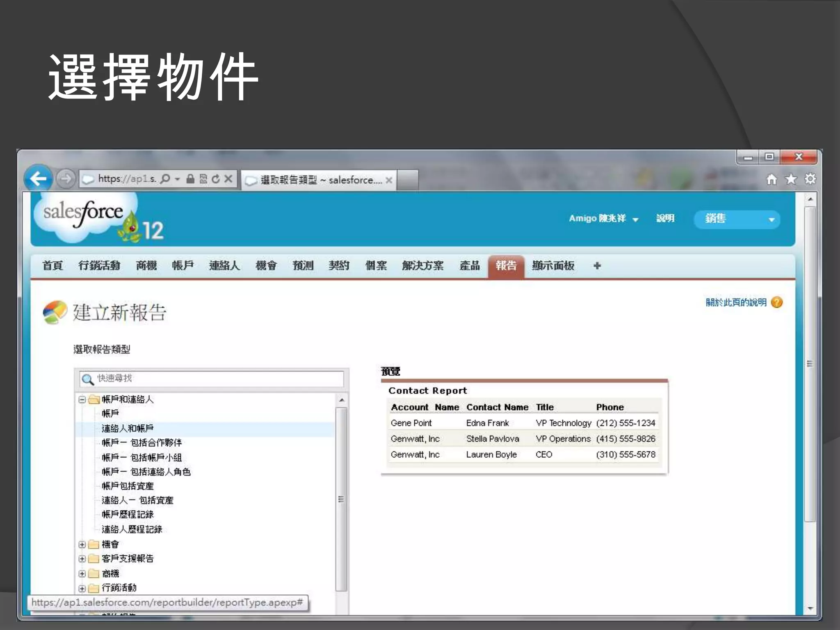The height and width of the screenshot is (630, 840).
Task: Open the 銷售 app dropdown menu
Action: [737, 219]
